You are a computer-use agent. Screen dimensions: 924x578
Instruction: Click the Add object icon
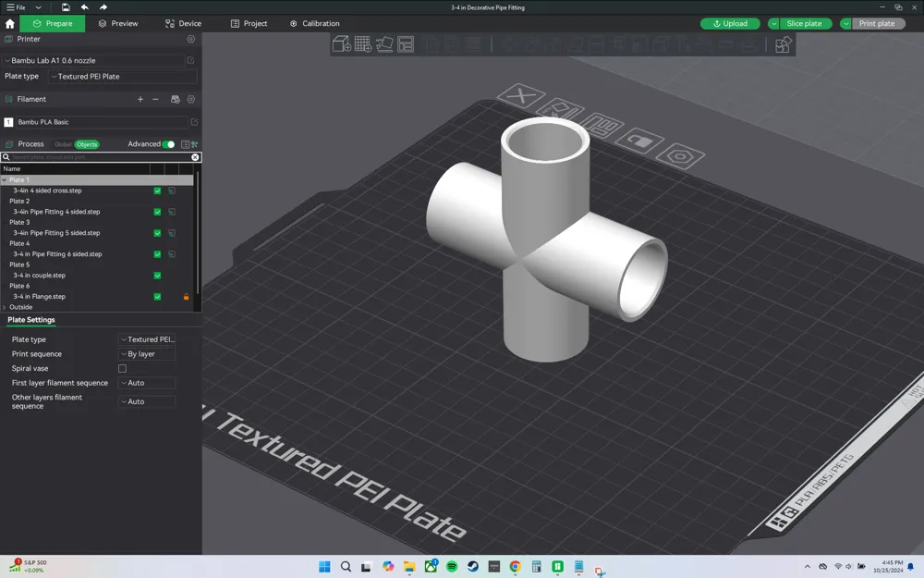tap(341, 43)
